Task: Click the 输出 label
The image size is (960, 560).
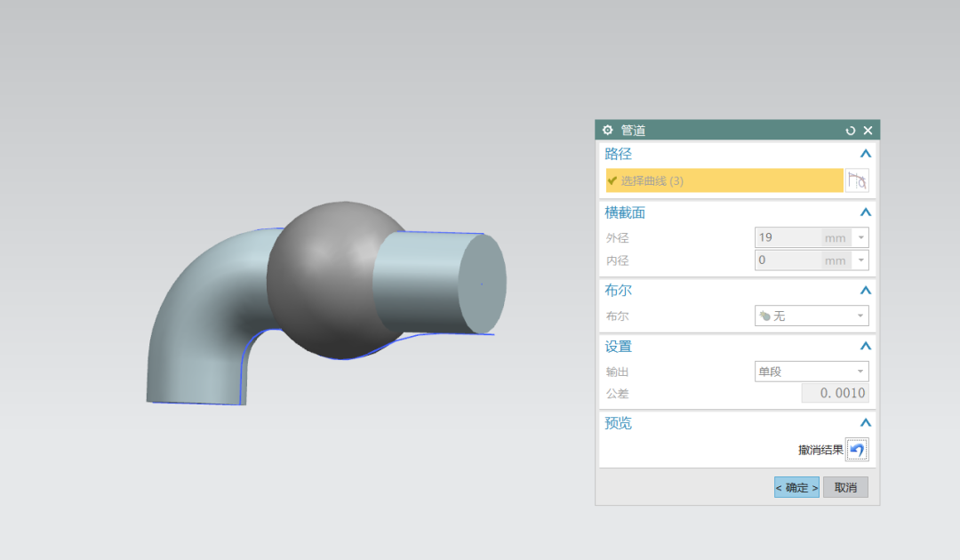Action: click(x=617, y=372)
